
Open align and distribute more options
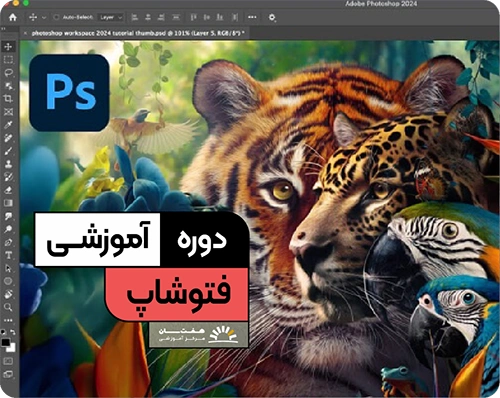pos(252,17)
